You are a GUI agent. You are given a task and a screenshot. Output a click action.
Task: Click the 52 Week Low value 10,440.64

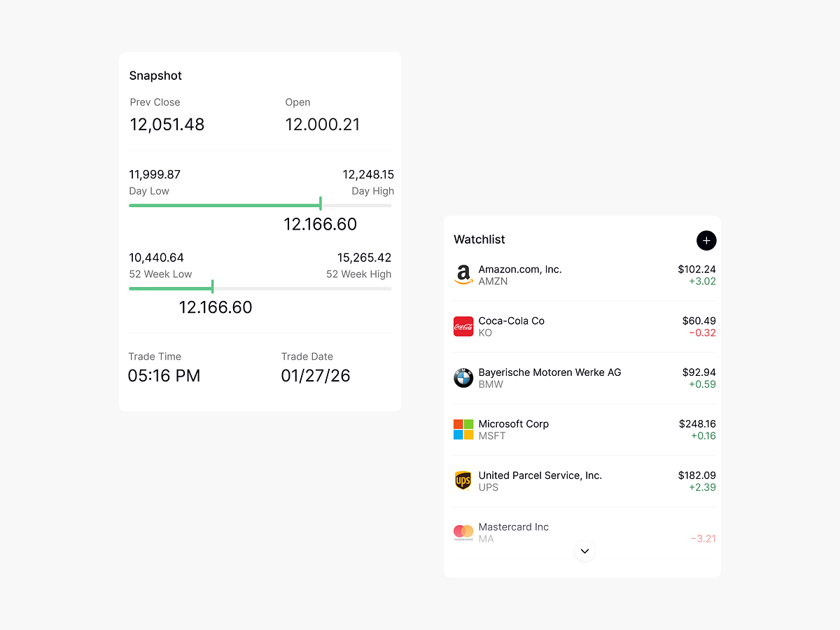pyautogui.click(x=157, y=258)
